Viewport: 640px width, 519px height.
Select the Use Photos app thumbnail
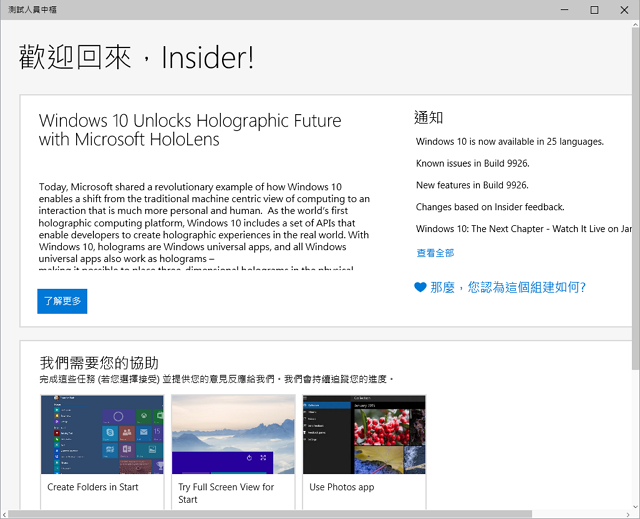(364, 434)
